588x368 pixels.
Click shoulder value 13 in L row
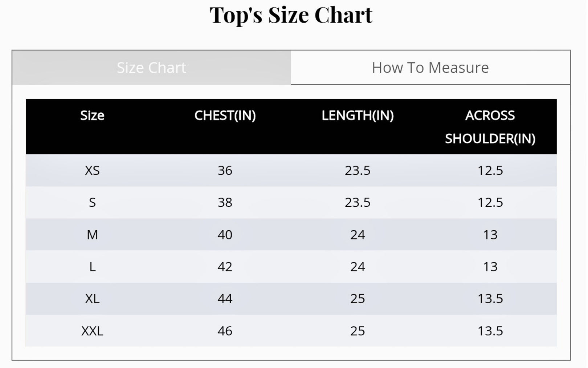[x=490, y=267]
